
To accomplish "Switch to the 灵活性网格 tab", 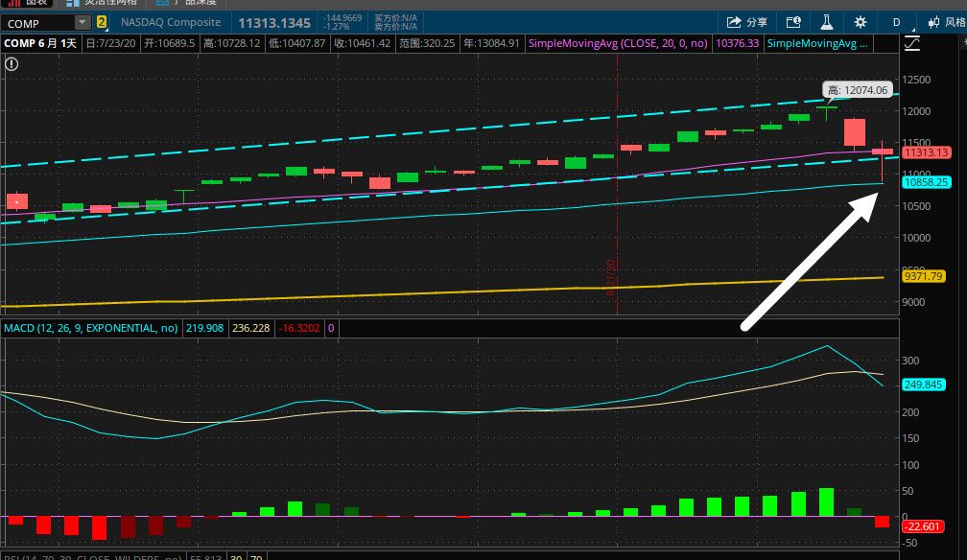I will pyautogui.click(x=103, y=3).
